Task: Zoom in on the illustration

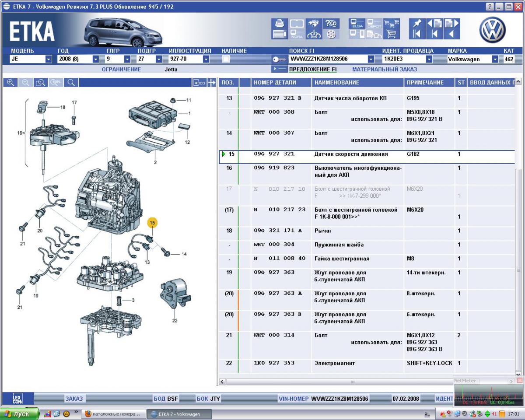Action: (x=10, y=82)
